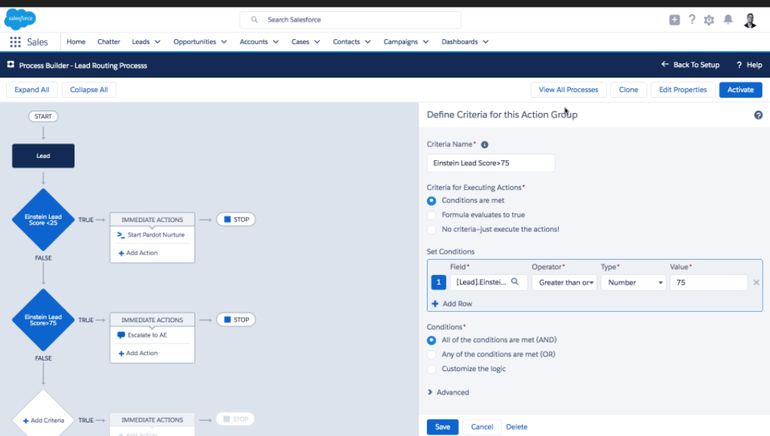Add Action under Escalate to AE
This screenshot has height=436, width=770.
coord(138,353)
